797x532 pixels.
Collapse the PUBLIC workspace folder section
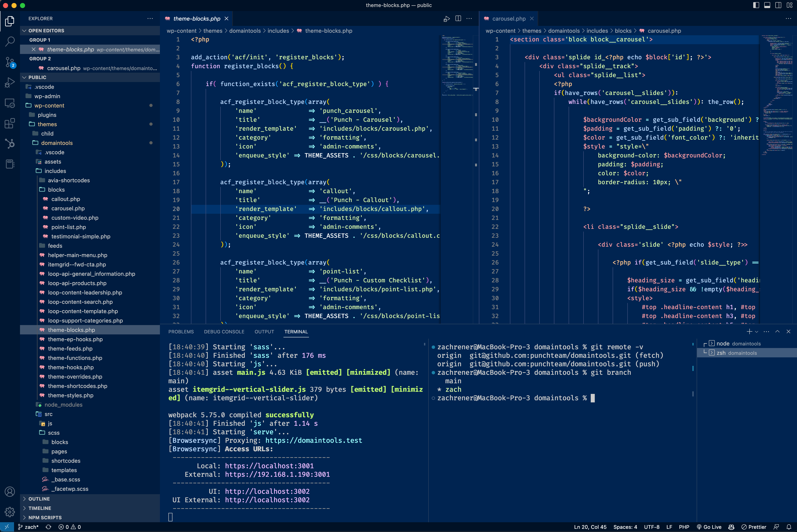[x=90, y=77]
